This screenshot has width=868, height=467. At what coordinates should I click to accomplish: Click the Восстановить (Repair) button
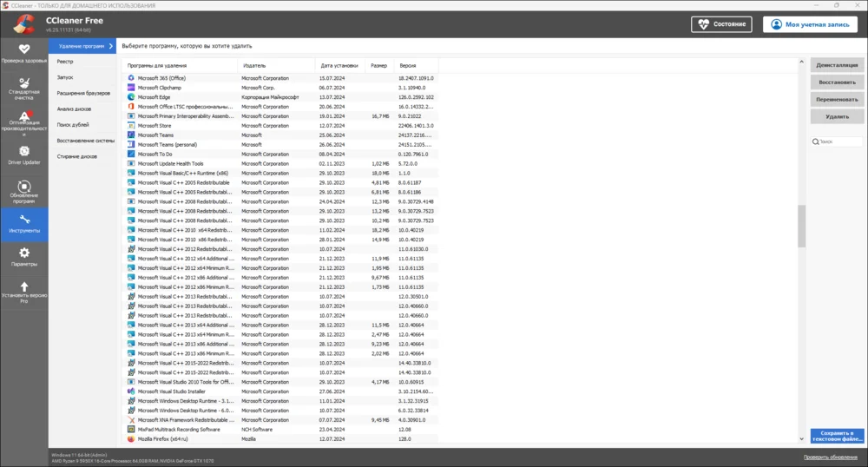(837, 82)
